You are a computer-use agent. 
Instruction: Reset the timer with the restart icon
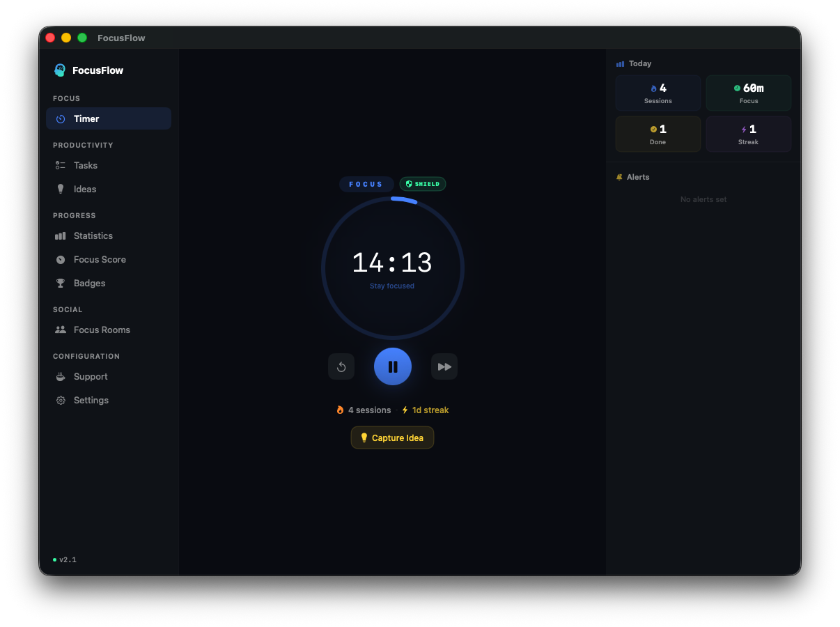pyautogui.click(x=341, y=366)
